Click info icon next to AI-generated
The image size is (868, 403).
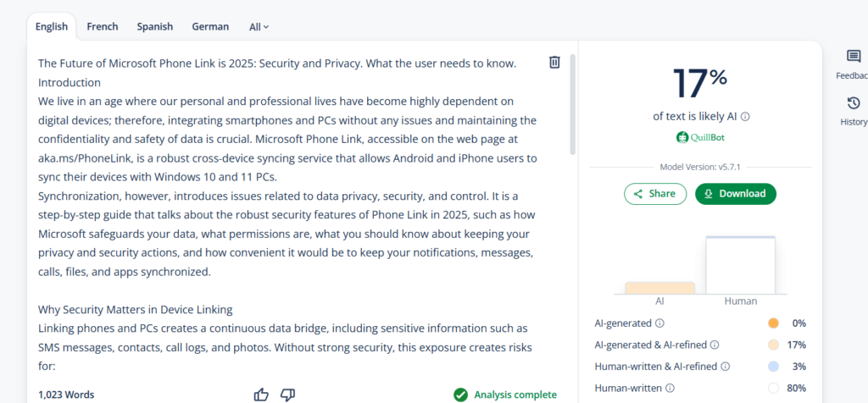tap(659, 323)
